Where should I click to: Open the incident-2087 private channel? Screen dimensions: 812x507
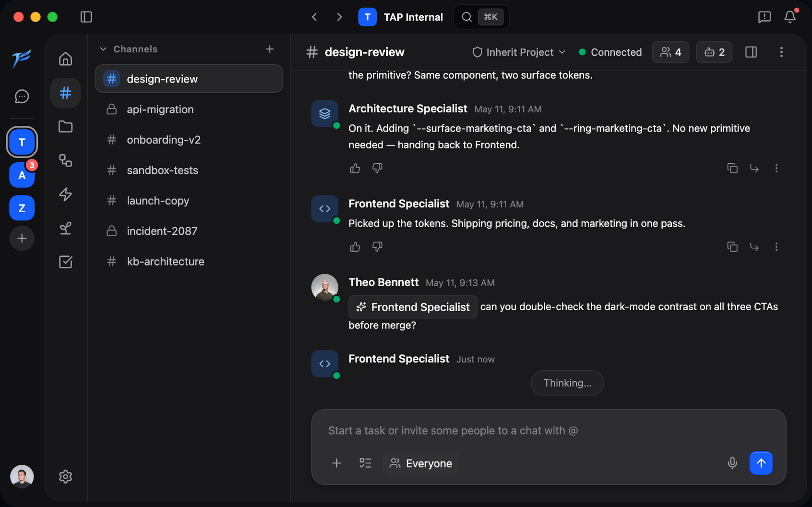(x=189, y=231)
